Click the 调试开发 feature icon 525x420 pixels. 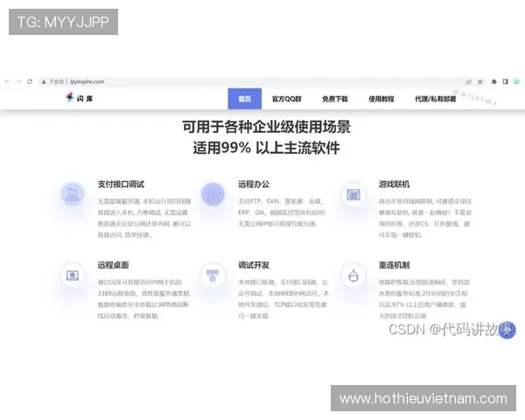click(213, 276)
